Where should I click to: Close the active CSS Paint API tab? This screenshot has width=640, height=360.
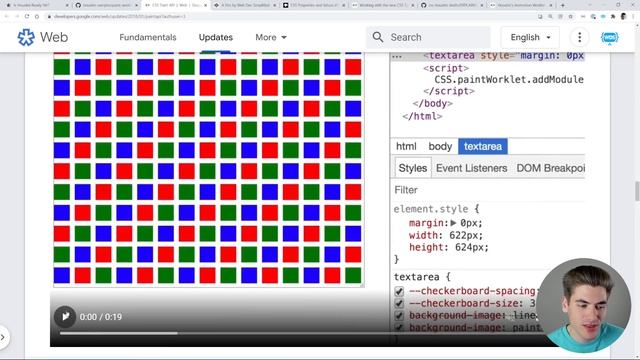pos(205,5)
